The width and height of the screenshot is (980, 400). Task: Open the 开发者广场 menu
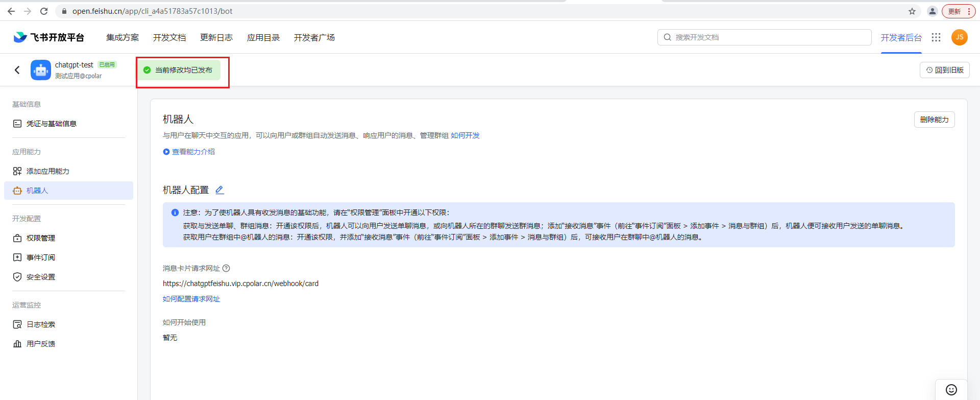click(x=314, y=37)
